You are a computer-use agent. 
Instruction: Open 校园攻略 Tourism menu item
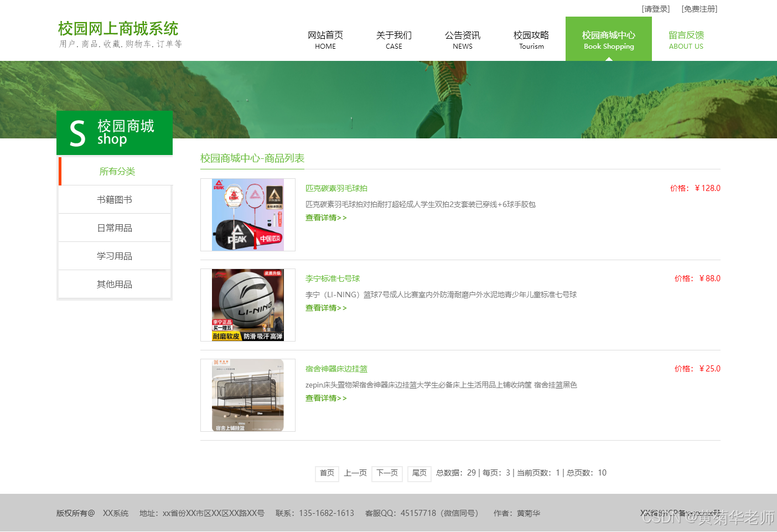coord(531,40)
